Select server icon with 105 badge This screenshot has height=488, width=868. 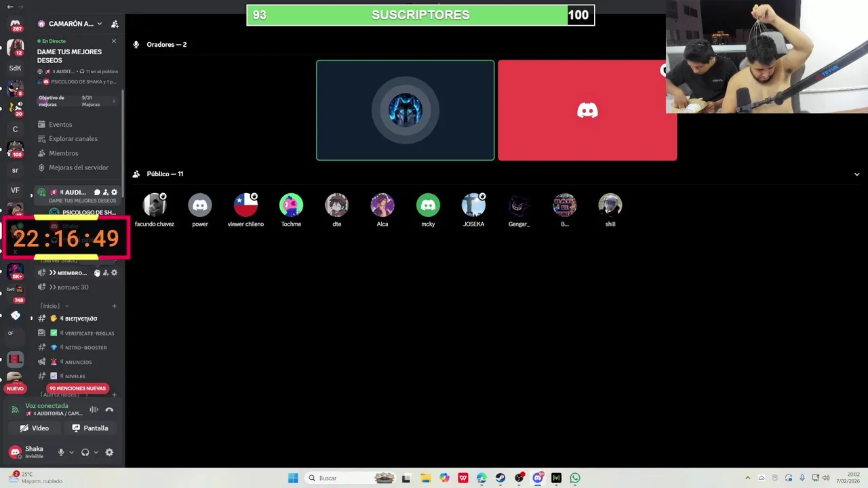pyautogui.click(x=15, y=148)
